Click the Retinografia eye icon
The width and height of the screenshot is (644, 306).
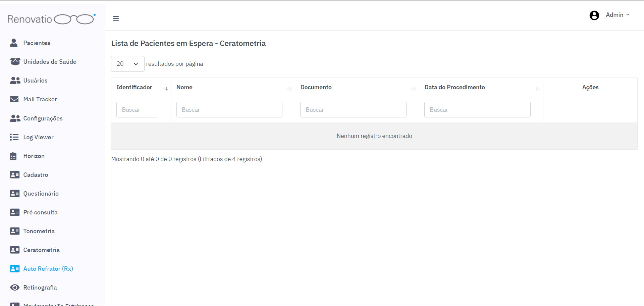pos(15,288)
